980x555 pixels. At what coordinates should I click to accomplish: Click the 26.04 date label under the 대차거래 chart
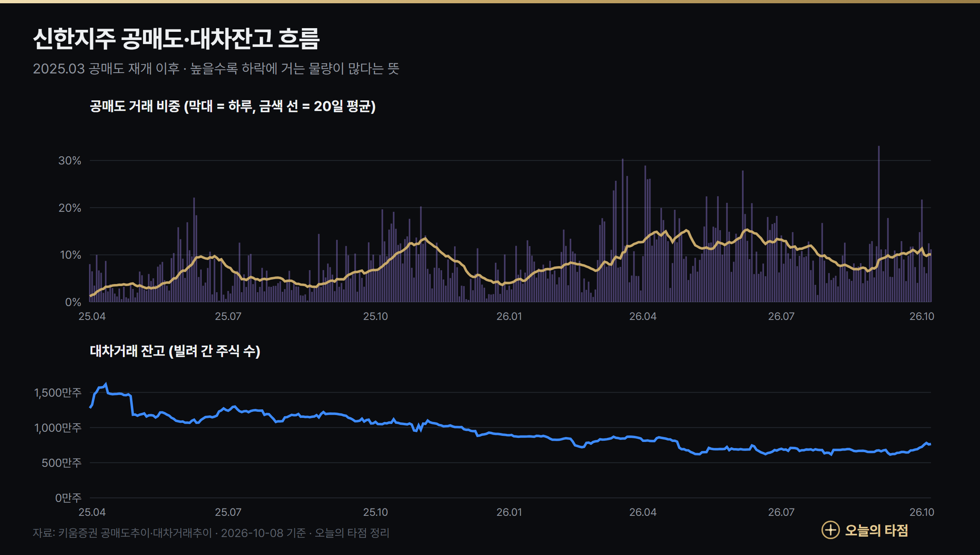click(643, 512)
